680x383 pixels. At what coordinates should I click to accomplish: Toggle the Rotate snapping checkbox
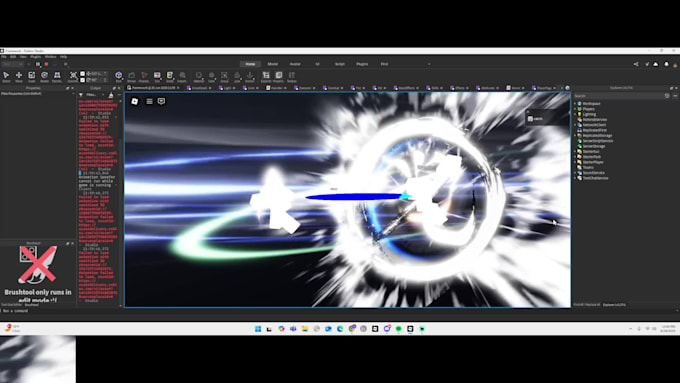(82, 80)
